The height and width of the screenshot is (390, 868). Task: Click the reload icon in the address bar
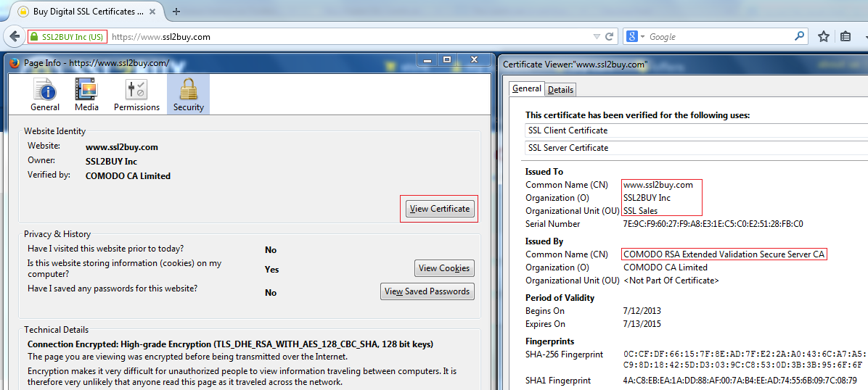(x=609, y=36)
